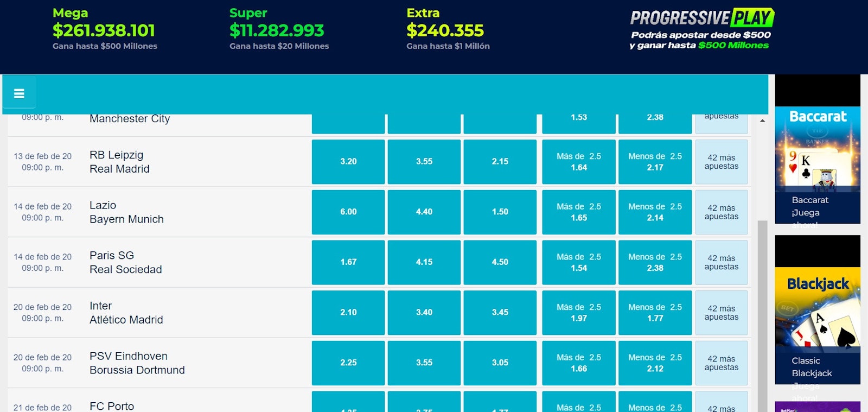
Task: Click the Extra jackpot amount
Action: (445, 30)
